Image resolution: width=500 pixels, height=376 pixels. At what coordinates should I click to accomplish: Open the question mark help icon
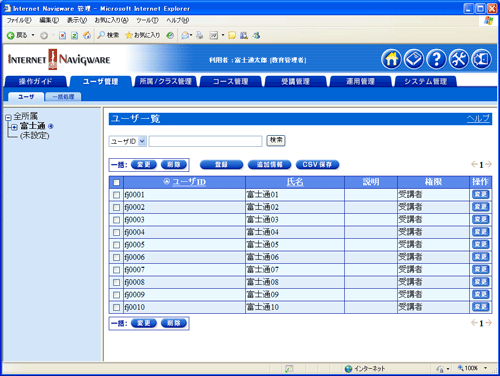(436, 59)
